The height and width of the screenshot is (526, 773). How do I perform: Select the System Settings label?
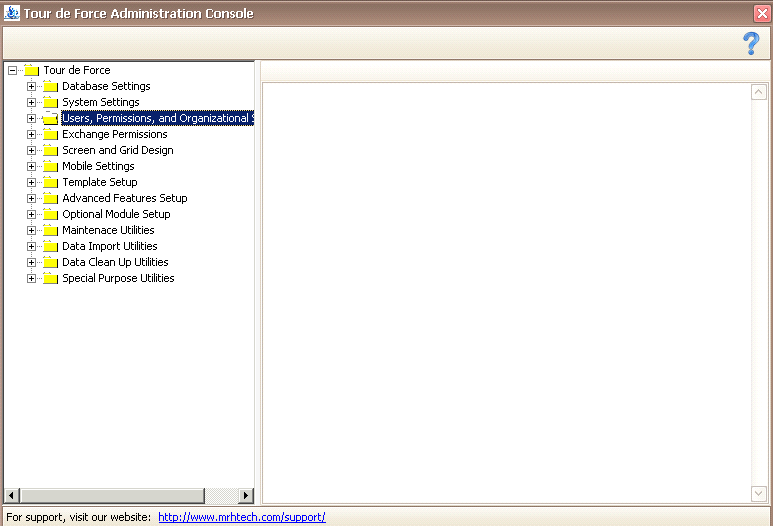click(x=101, y=102)
